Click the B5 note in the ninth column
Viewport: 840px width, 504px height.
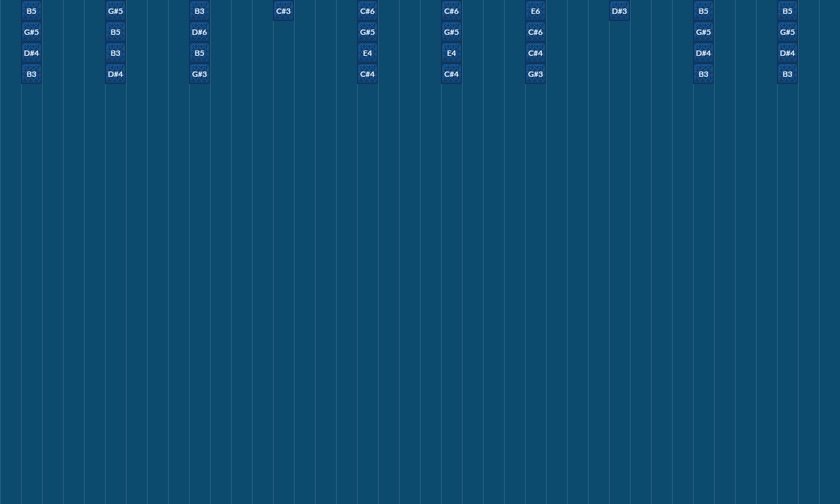click(703, 10)
